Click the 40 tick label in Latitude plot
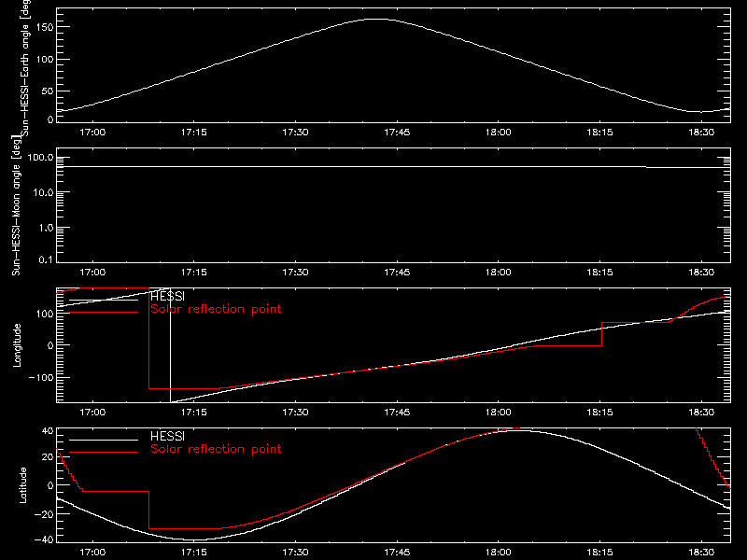 tap(48, 431)
